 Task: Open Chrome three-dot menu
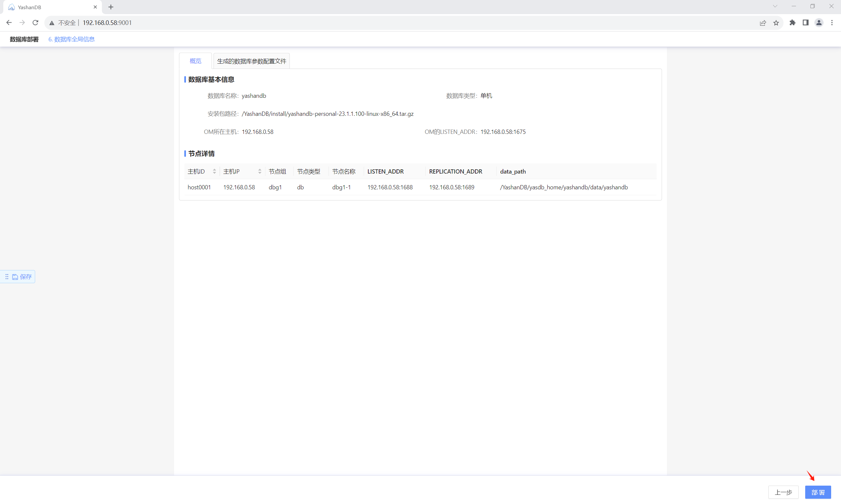pyautogui.click(x=832, y=23)
